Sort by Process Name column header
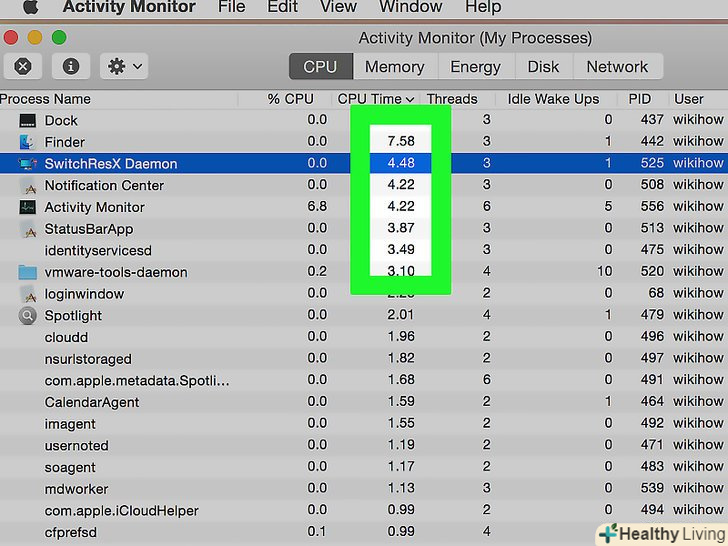This screenshot has height=546, width=728. tap(46, 99)
